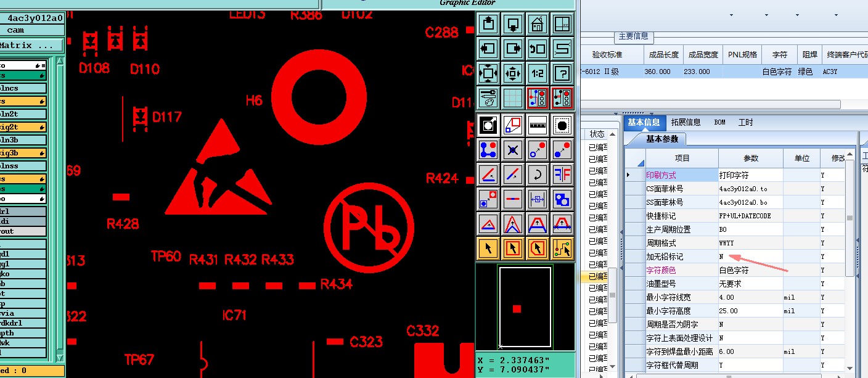This screenshot has height=378, width=868.
Task: Toggle the lnss layer row
Action: pos(23,166)
